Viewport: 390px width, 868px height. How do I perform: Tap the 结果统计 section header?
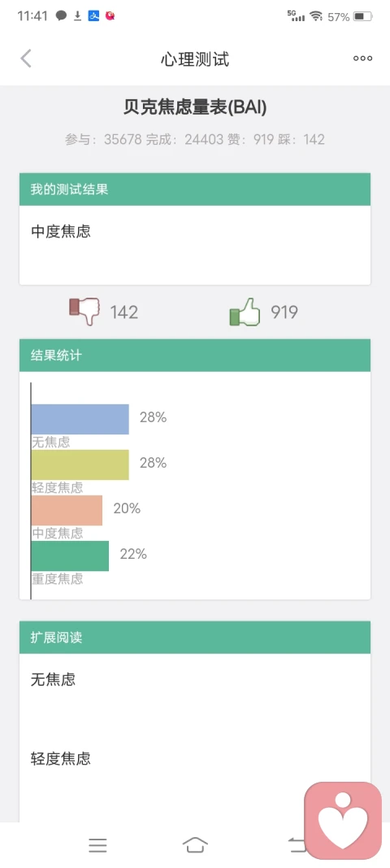[x=195, y=355]
